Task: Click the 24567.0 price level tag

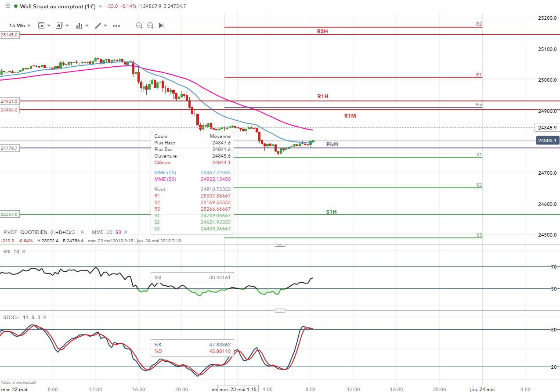Action: pyautogui.click(x=10, y=214)
